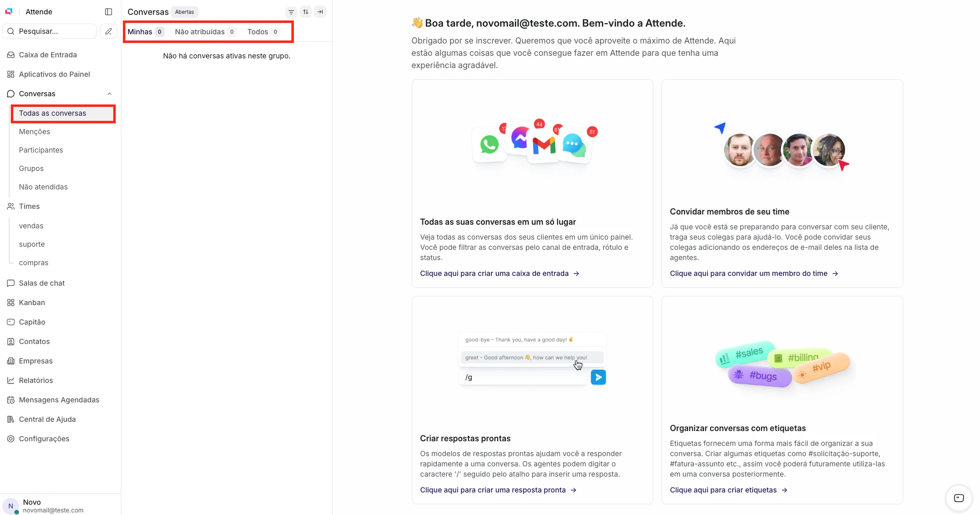Click the canned responses illustration

[532, 358]
